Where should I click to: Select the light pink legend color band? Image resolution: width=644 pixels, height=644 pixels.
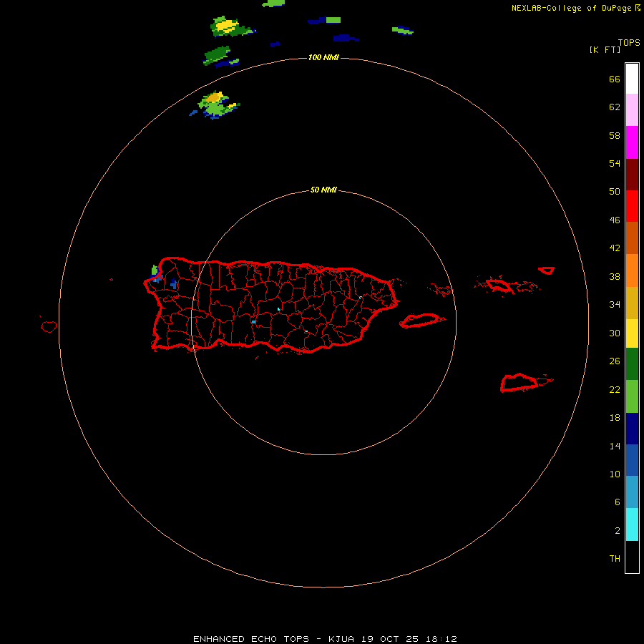click(632, 109)
